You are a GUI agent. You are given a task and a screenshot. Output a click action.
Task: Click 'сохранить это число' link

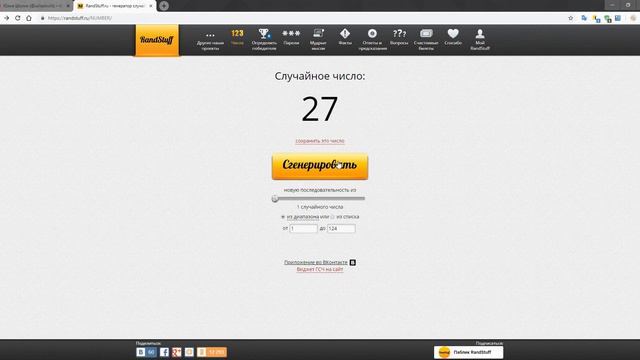pos(320,141)
